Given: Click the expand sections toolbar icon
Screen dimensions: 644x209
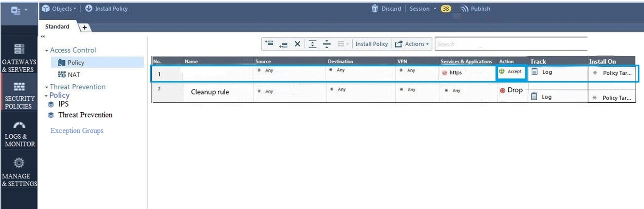Looking at the screenshot, I should coord(313,44).
